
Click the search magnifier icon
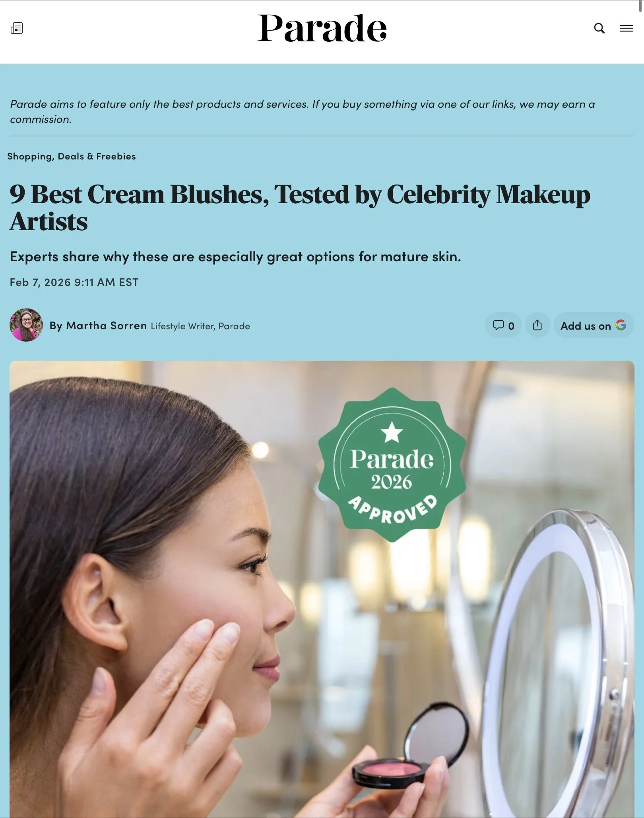599,28
